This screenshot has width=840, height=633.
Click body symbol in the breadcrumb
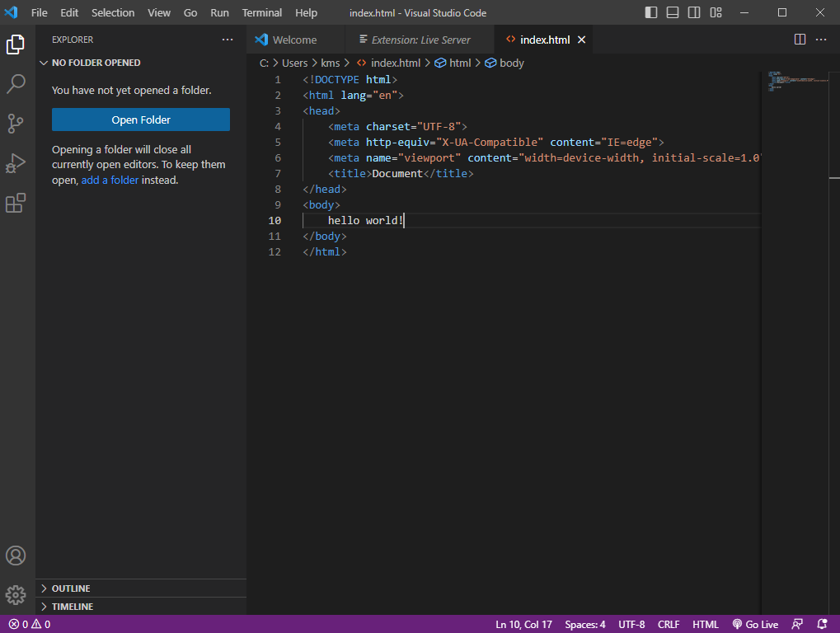point(504,63)
